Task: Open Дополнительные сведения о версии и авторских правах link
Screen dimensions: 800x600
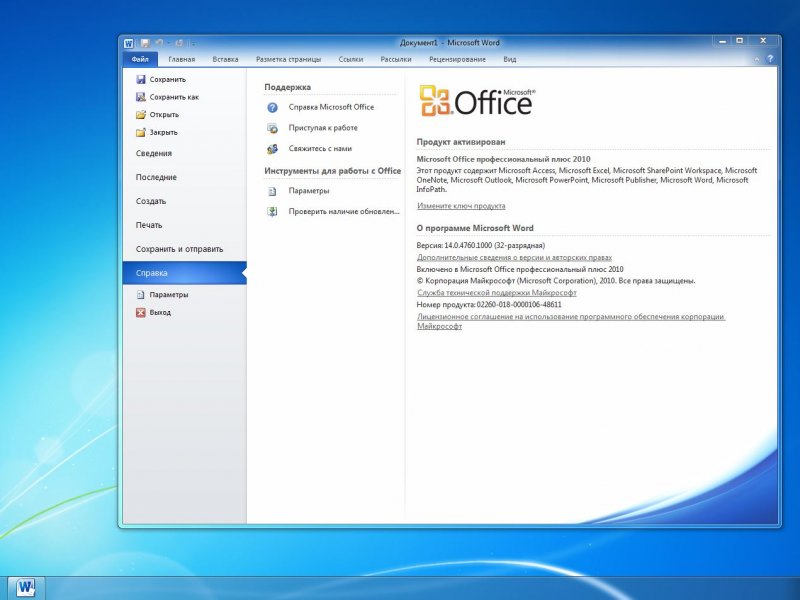Action: [514, 258]
